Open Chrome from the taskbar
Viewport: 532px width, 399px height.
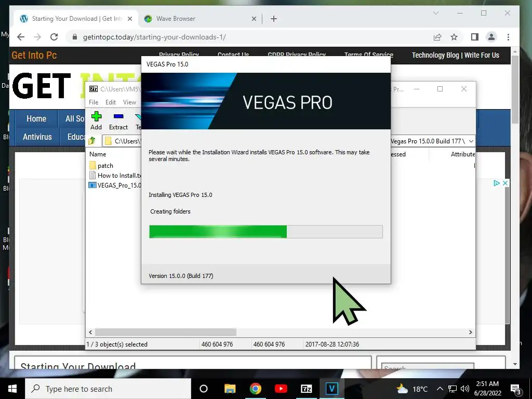[x=255, y=389]
